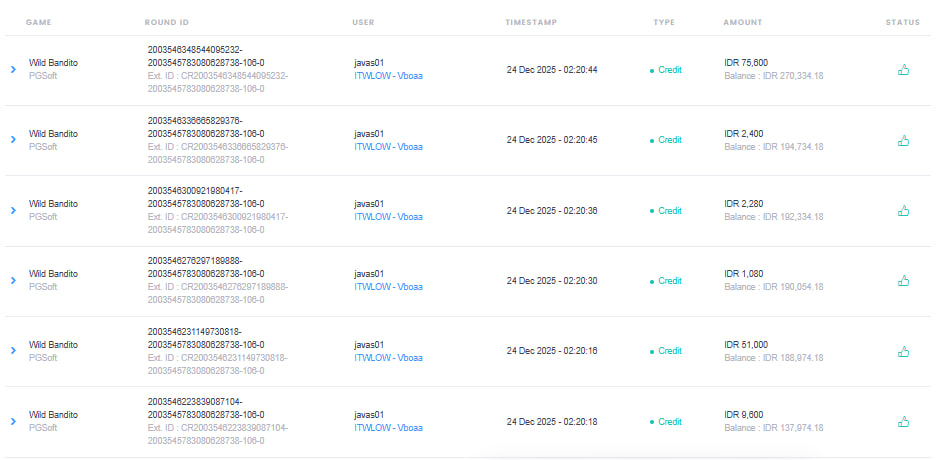Screen dimensions: 945x460
Task: Open ITWLOW - Vboaa link in 02:20:36 row
Action: [x=388, y=217]
